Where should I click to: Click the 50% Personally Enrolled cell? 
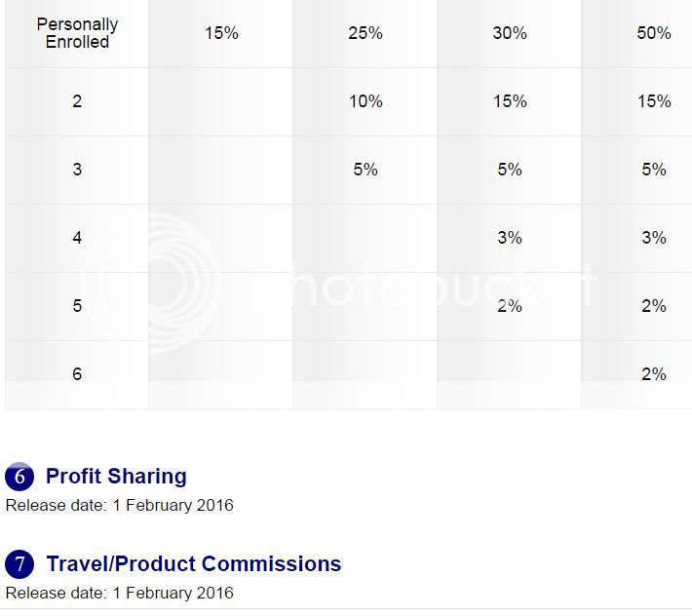(654, 33)
